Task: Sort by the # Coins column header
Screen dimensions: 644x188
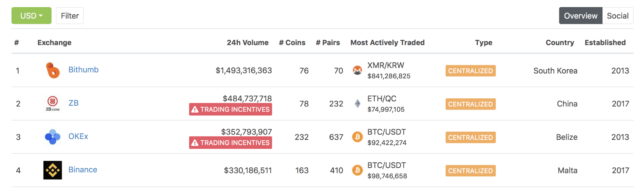Action: click(292, 43)
